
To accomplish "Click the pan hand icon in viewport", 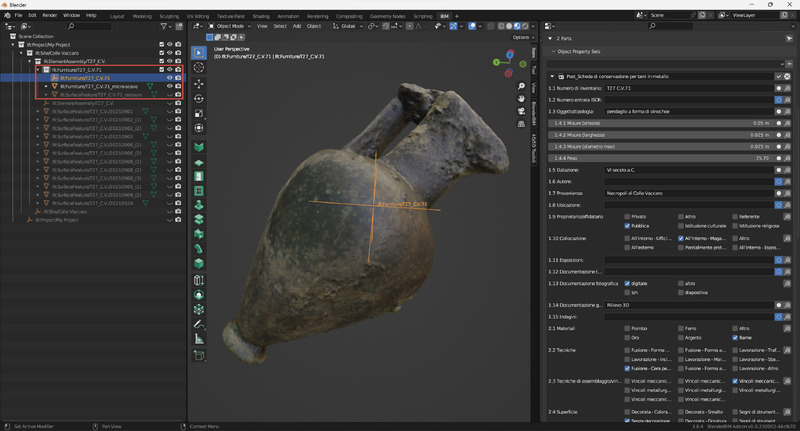I will pos(521,99).
